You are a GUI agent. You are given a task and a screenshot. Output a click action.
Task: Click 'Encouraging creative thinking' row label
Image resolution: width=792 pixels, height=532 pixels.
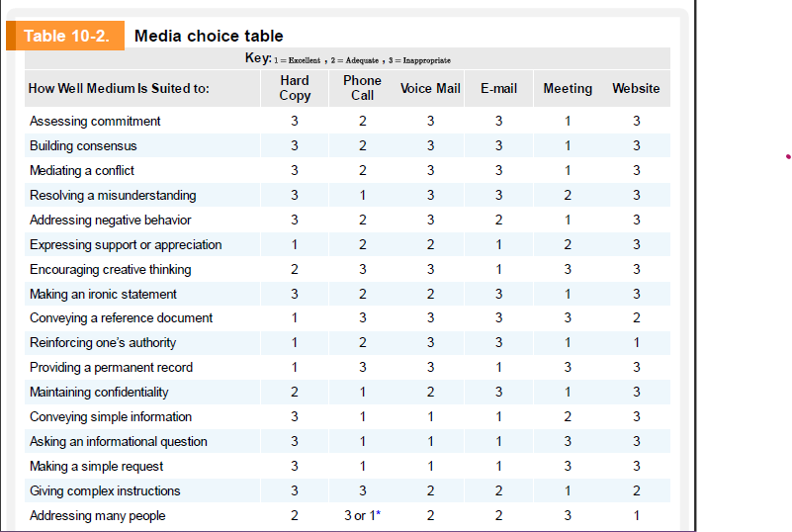(x=110, y=270)
